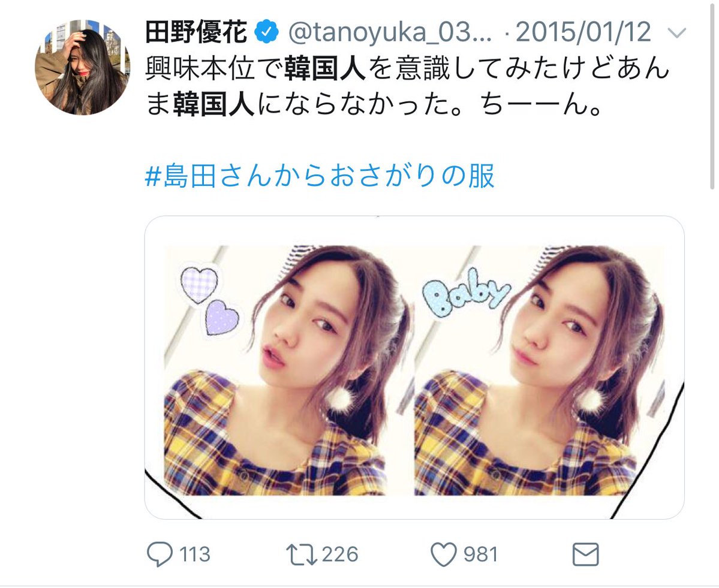Viewport: 719px width, 588px height.
Task: Like the tweet with the heart icon
Action: (444, 554)
